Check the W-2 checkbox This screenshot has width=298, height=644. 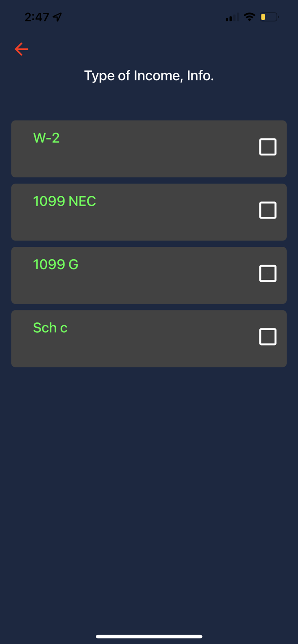(267, 147)
